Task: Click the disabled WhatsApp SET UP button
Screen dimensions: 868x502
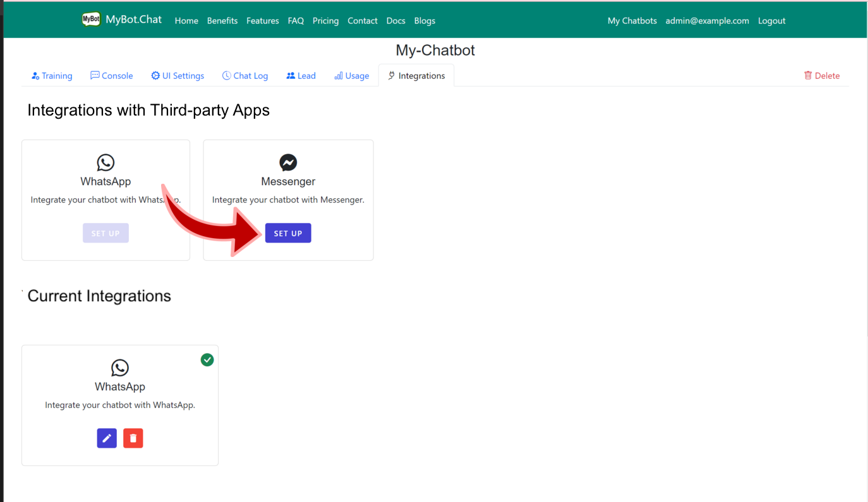Action: [x=105, y=232]
